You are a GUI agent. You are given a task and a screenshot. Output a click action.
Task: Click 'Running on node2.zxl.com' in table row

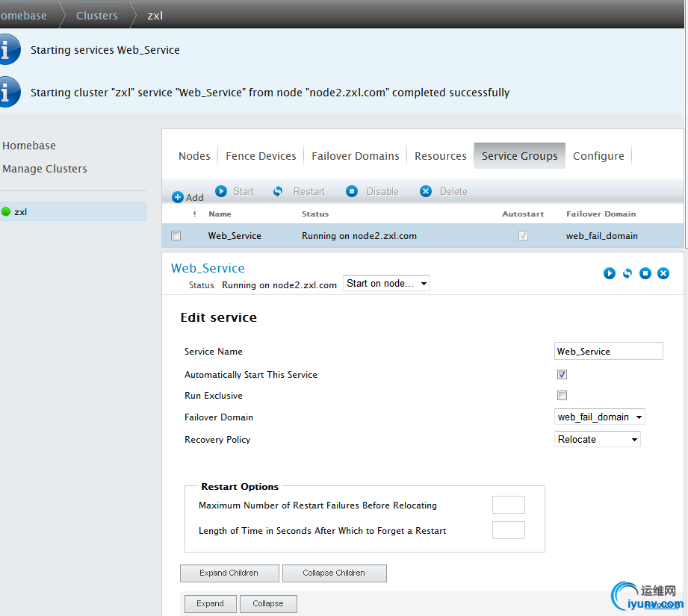click(359, 236)
